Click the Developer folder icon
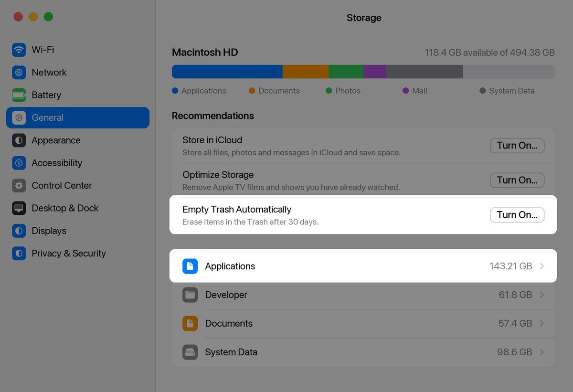 click(190, 295)
